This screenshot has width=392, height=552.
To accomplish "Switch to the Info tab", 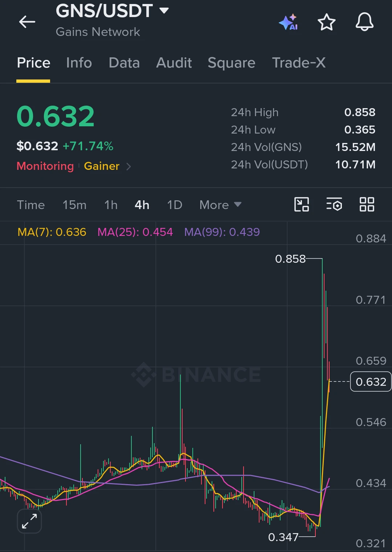I will pos(79,63).
